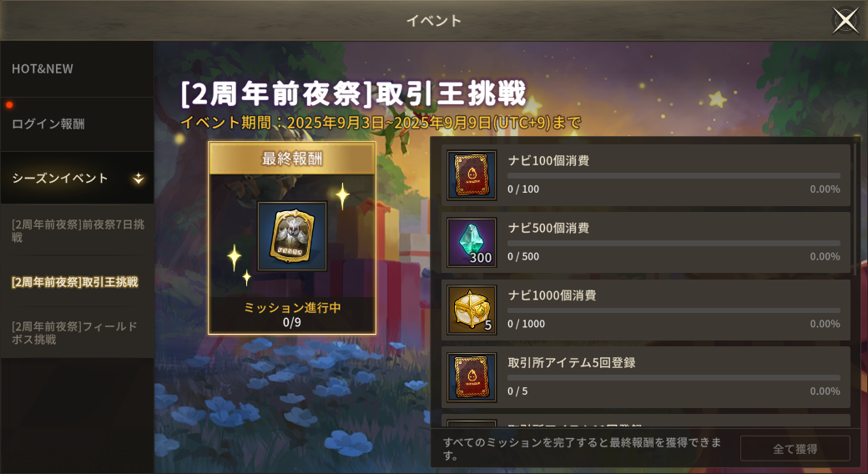Click the 全て獲得 button
The height and width of the screenshot is (474, 868).
click(x=795, y=448)
